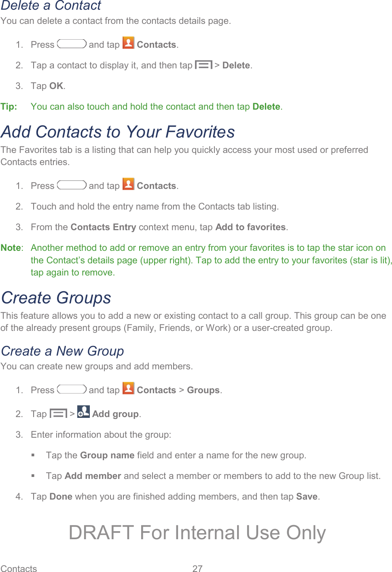392x572 pixels.
Task: Click the home key icon in Create a New Group step 1
Action: [x=72, y=389]
